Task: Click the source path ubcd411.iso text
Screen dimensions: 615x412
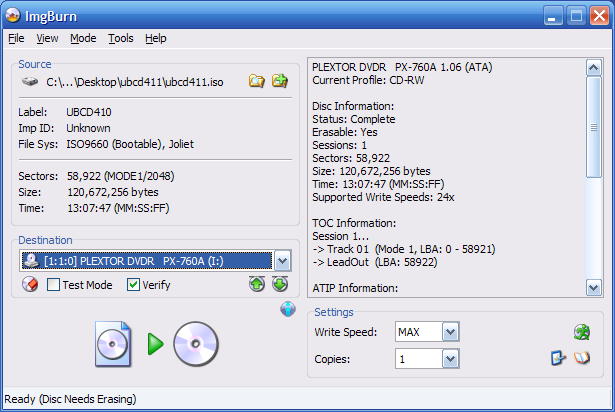Action: pyautogui.click(x=135, y=82)
